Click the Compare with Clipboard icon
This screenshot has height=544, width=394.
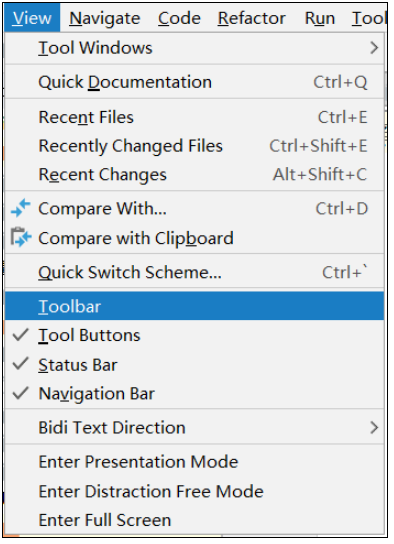21,238
